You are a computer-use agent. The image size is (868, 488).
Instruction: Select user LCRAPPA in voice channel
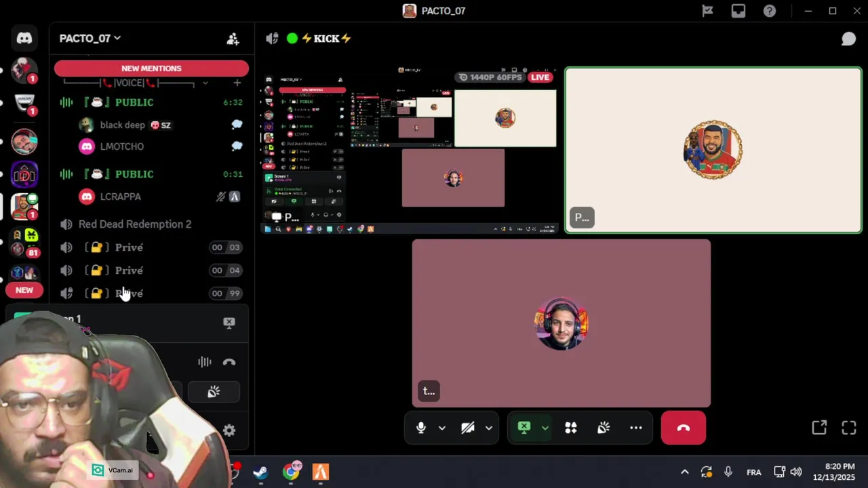(x=121, y=197)
